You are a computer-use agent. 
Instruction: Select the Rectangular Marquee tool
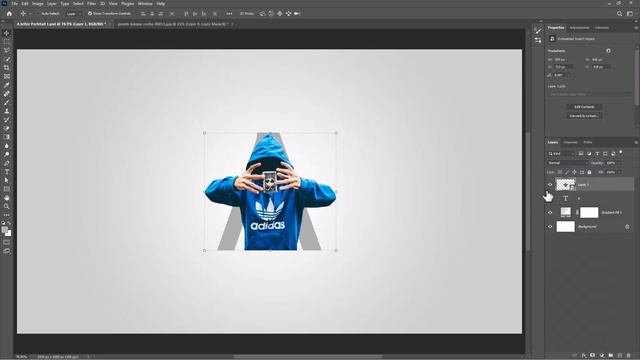coord(7,42)
